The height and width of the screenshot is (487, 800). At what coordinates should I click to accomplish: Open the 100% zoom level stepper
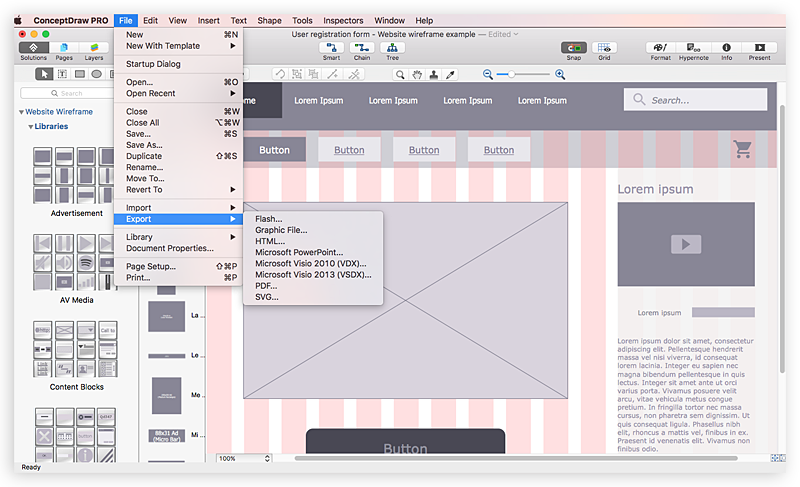[x=267, y=458]
